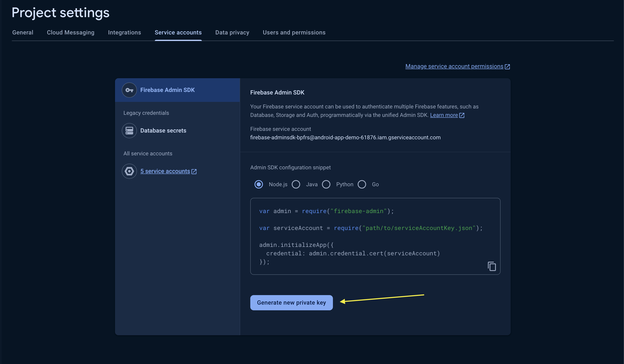Click the Database secrets storage icon
This screenshot has width=624, height=364.
[129, 130]
